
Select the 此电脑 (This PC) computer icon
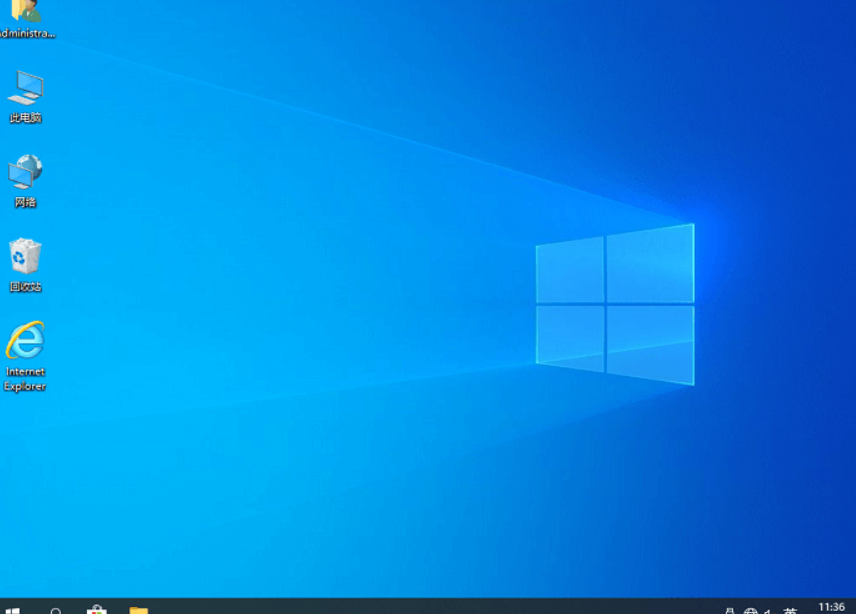click(25, 88)
